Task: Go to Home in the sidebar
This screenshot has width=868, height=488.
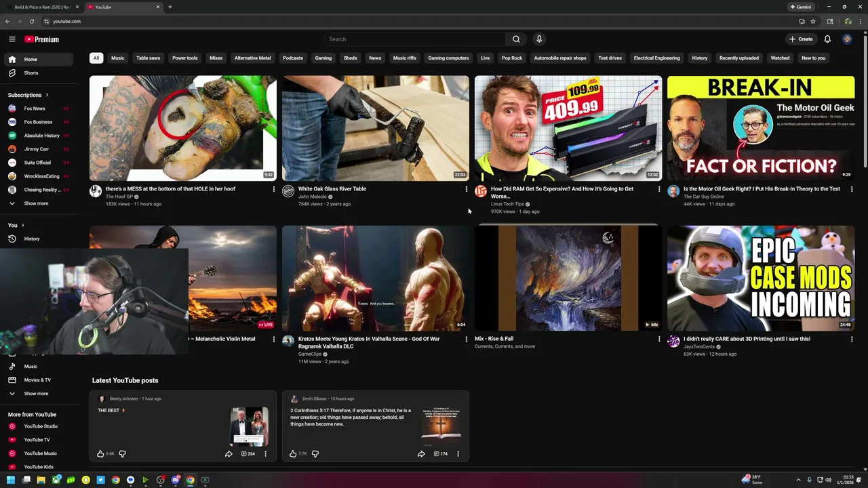Action: click(37, 59)
